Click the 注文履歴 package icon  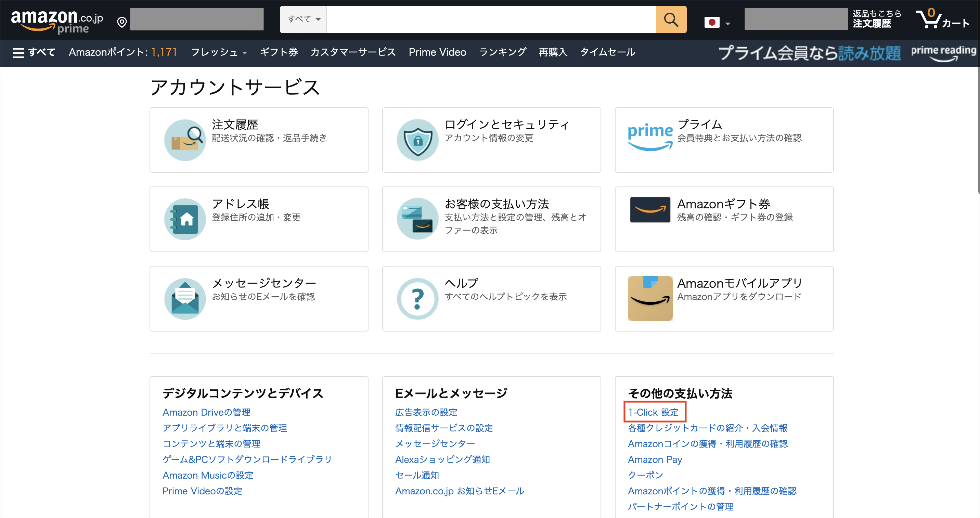pyautogui.click(x=185, y=140)
